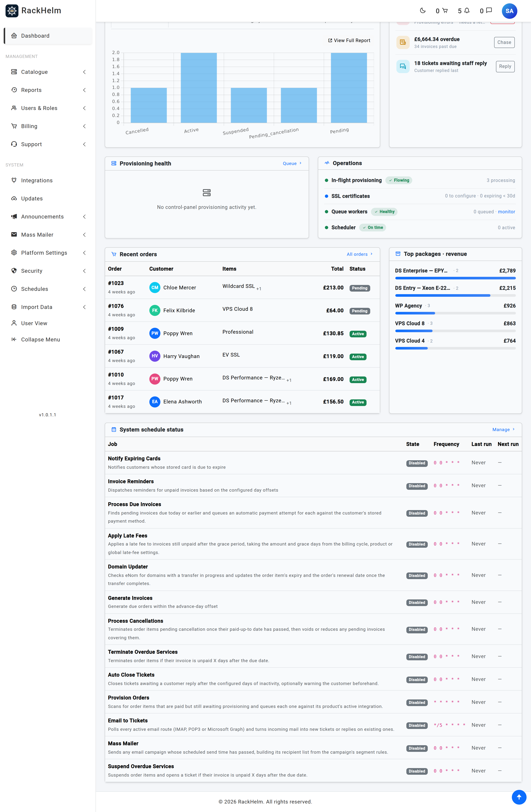Open the messages chat icon in header
Image resolution: width=531 pixels, height=812 pixels.
click(489, 11)
